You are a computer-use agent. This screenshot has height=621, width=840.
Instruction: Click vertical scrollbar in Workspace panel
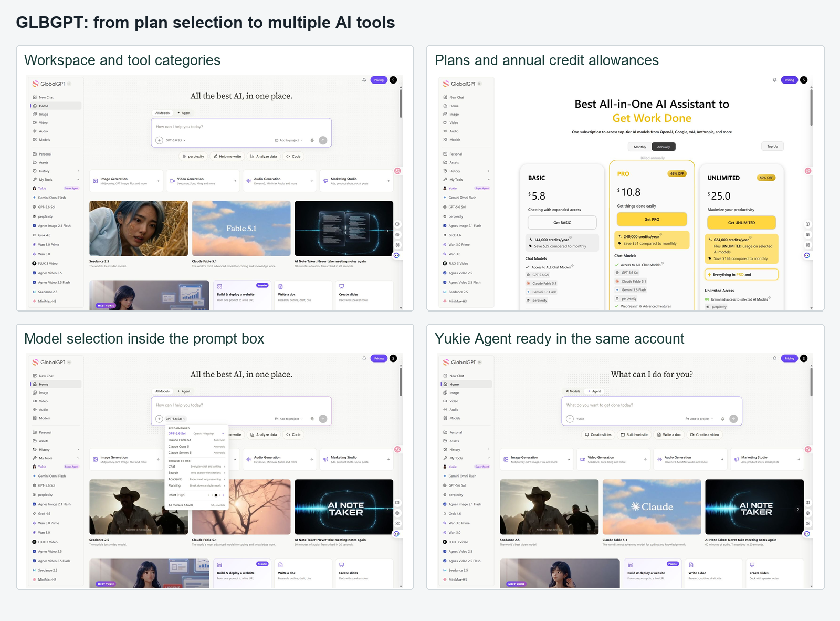pyautogui.click(x=401, y=103)
